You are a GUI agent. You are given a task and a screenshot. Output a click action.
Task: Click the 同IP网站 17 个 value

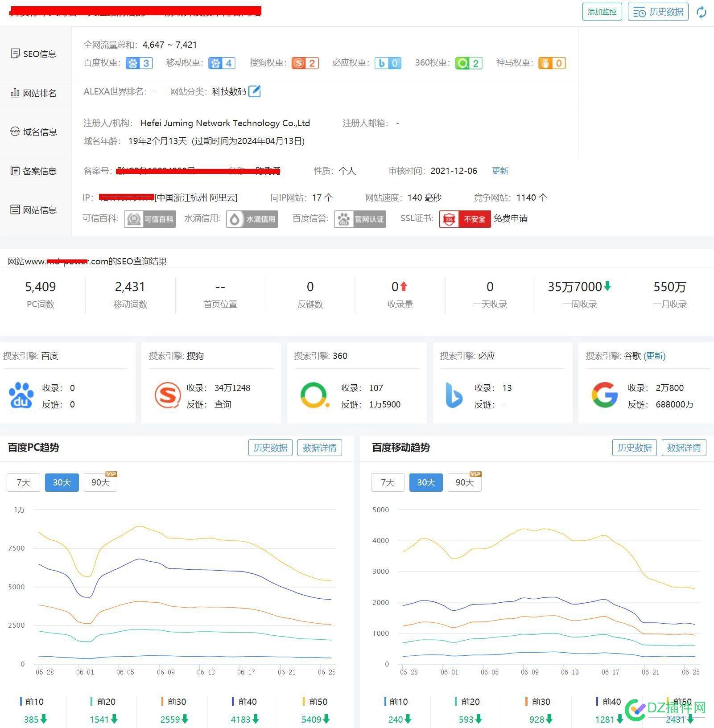322,197
